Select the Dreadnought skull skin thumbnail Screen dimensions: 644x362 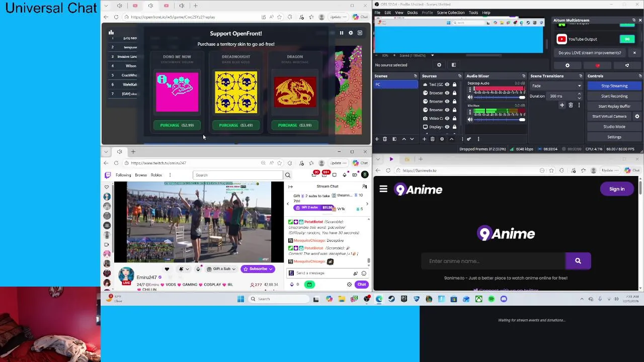coord(236,93)
